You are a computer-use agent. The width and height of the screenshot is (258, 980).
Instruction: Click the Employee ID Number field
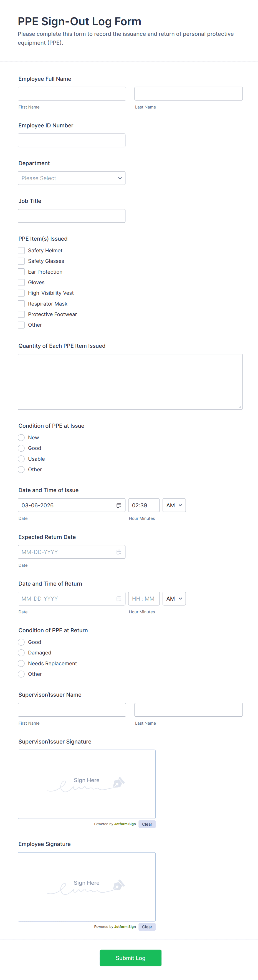(72, 140)
